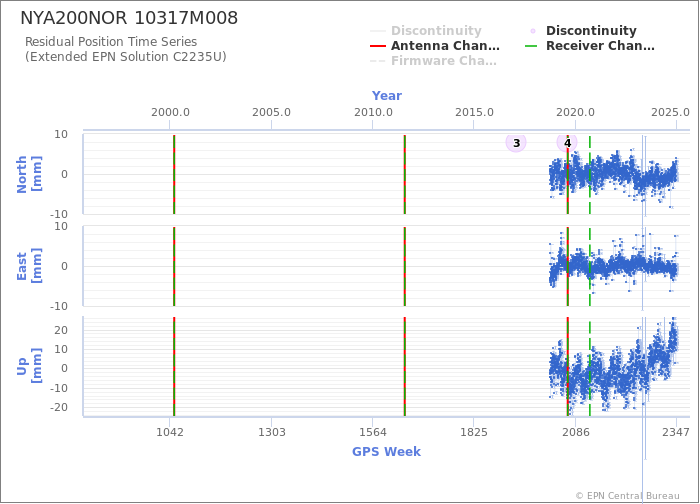Click discontinuity marker numbered 4
The image size is (700, 504).
(567, 143)
